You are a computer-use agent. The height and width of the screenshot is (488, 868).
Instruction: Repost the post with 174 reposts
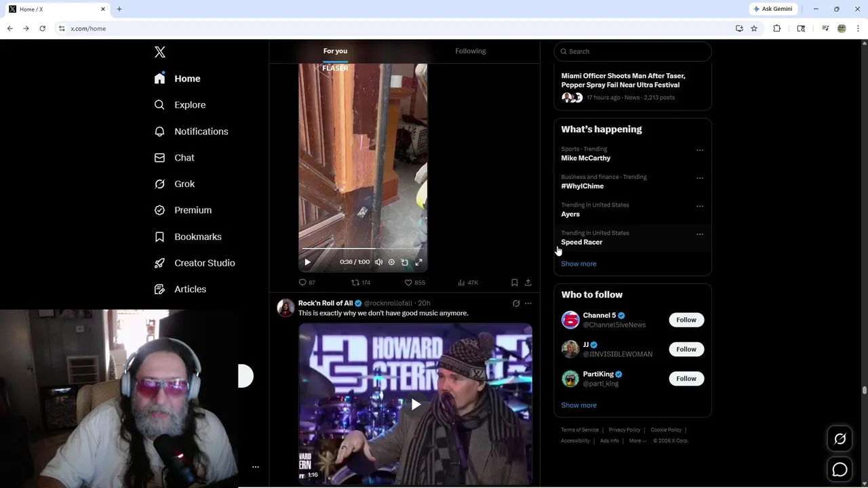(361, 283)
